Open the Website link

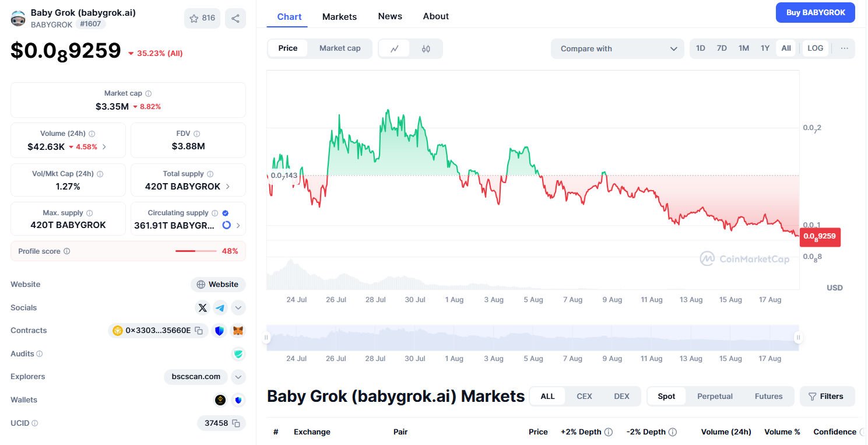pyautogui.click(x=218, y=285)
